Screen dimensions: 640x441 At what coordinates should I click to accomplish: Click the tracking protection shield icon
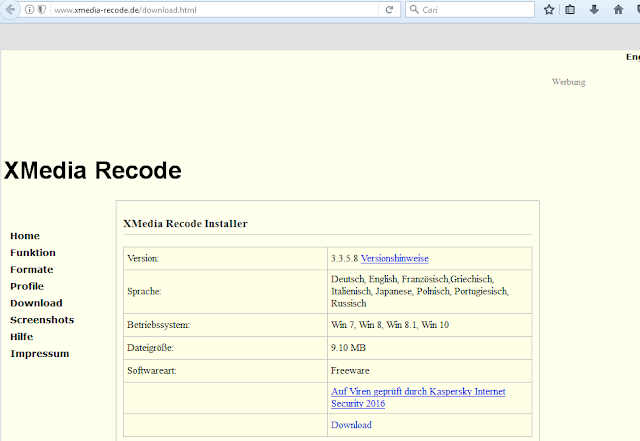pyautogui.click(x=42, y=9)
